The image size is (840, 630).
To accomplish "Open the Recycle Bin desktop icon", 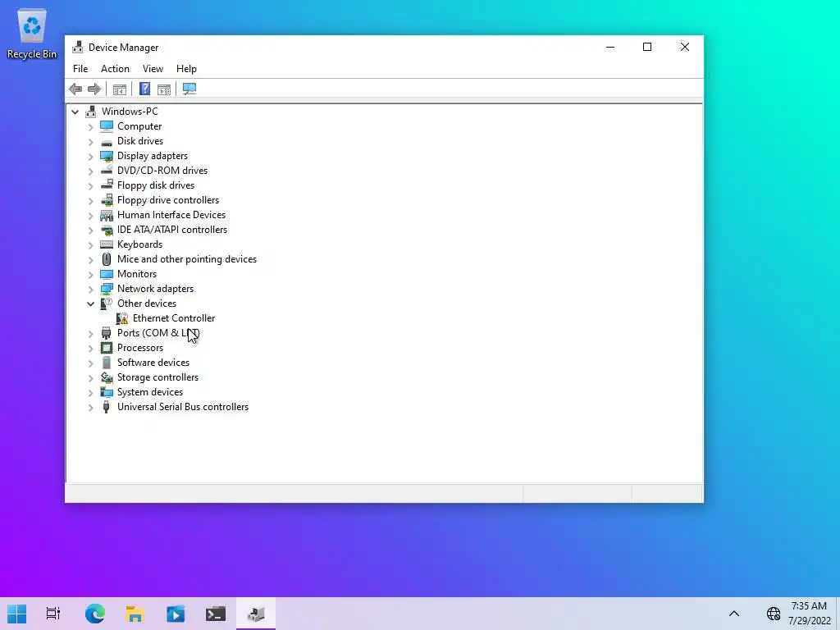I will point(32,34).
